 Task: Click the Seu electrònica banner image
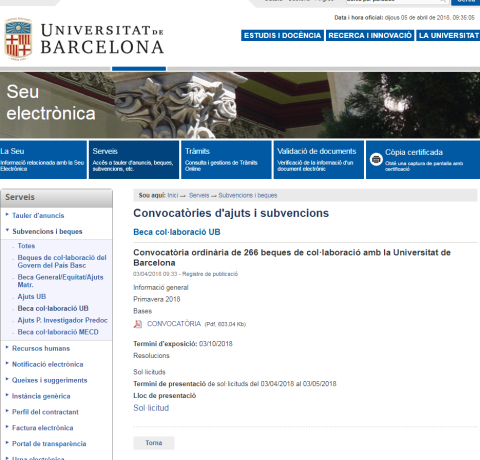[240, 105]
